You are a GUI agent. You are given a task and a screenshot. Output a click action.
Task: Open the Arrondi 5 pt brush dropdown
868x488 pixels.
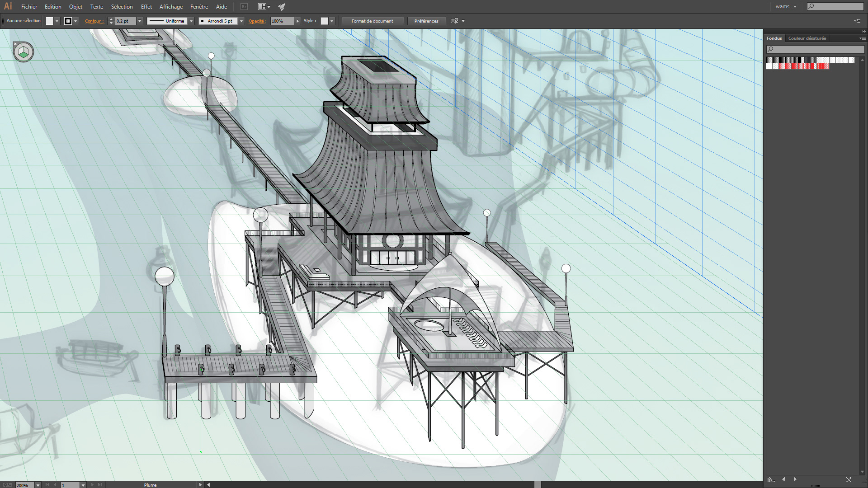click(x=241, y=21)
